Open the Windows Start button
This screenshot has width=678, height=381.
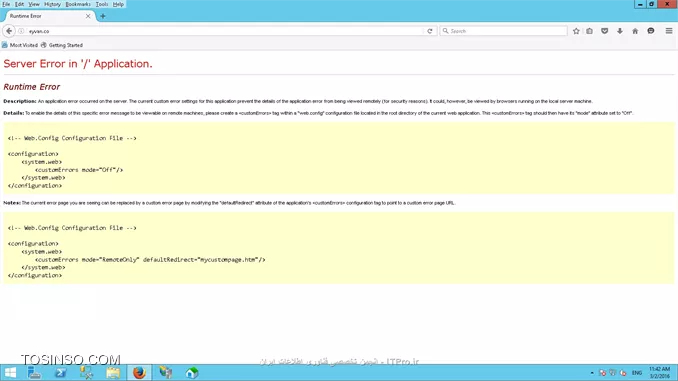[10, 372]
